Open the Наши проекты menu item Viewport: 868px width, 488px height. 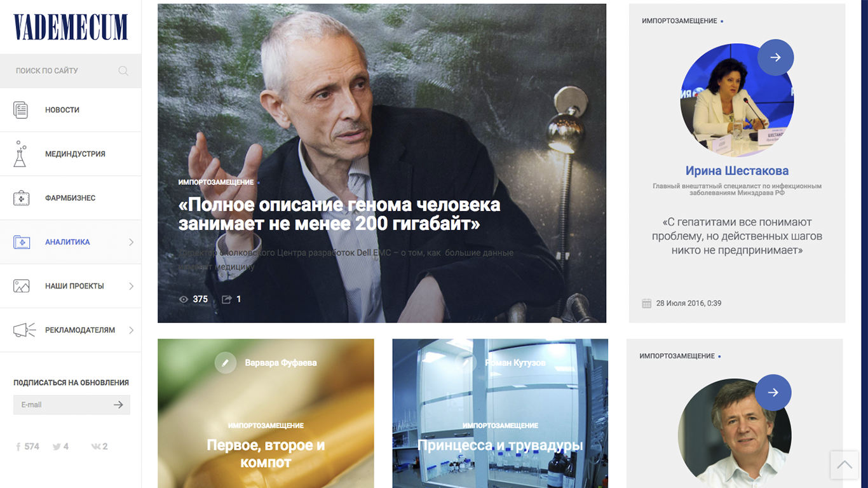point(71,286)
